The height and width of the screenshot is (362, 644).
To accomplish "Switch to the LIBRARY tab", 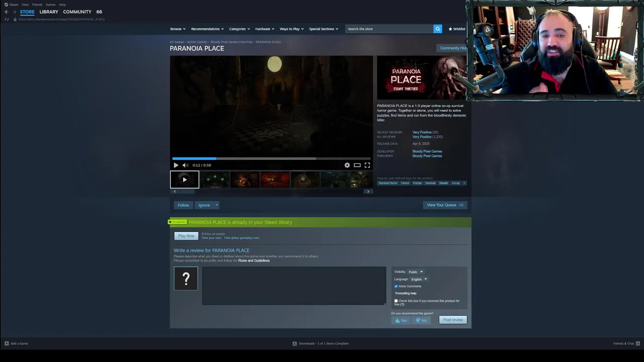I will (49, 12).
